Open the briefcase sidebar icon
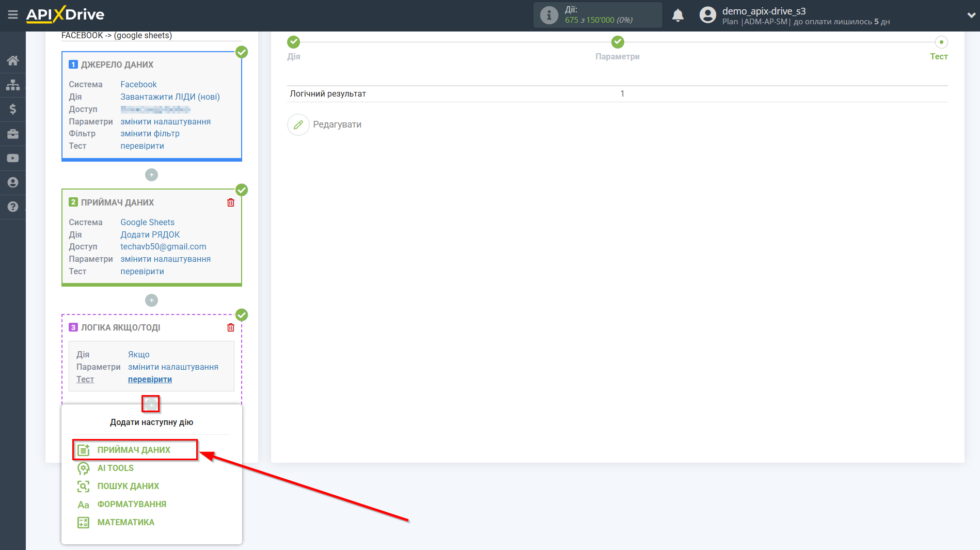980x550 pixels. click(x=13, y=134)
